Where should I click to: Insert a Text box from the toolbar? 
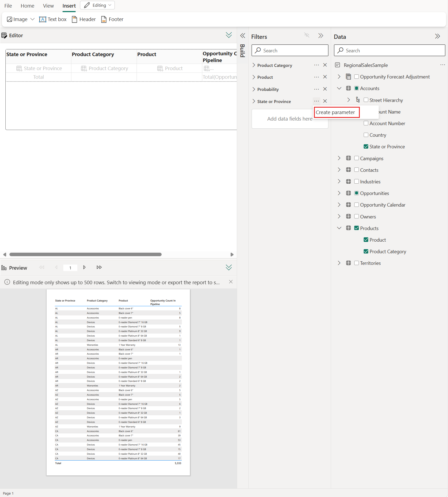53,19
